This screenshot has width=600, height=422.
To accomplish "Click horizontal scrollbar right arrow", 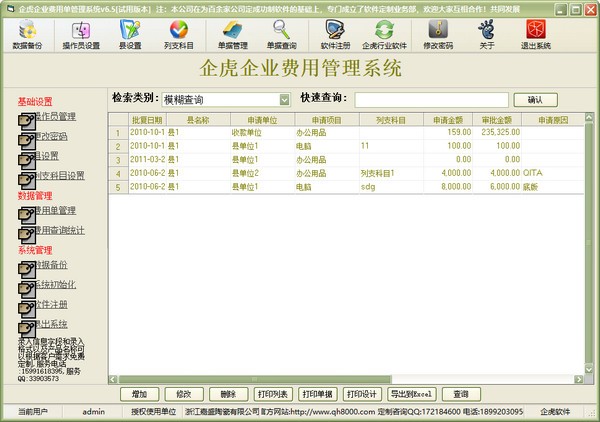I will pyautogui.click(x=578, y=379).
